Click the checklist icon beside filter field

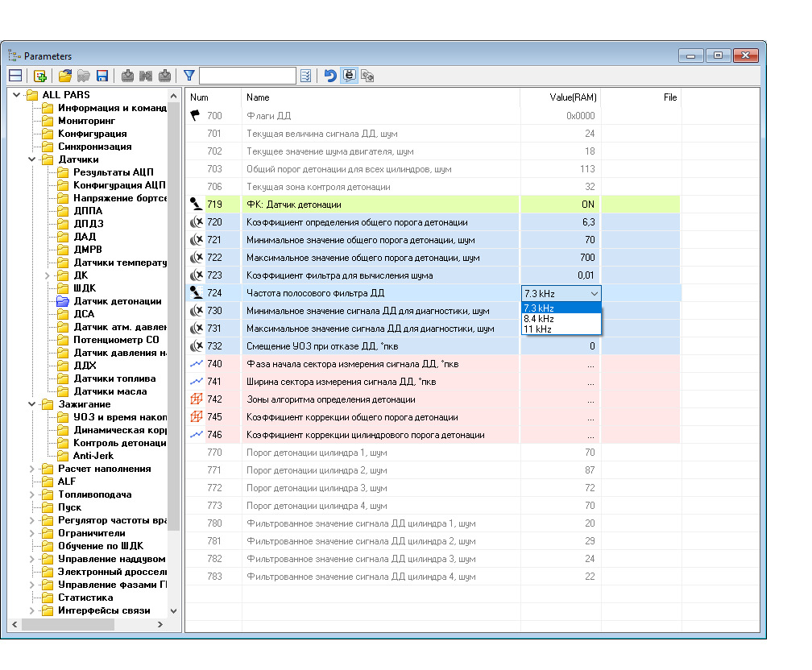(x=306, y=76)
